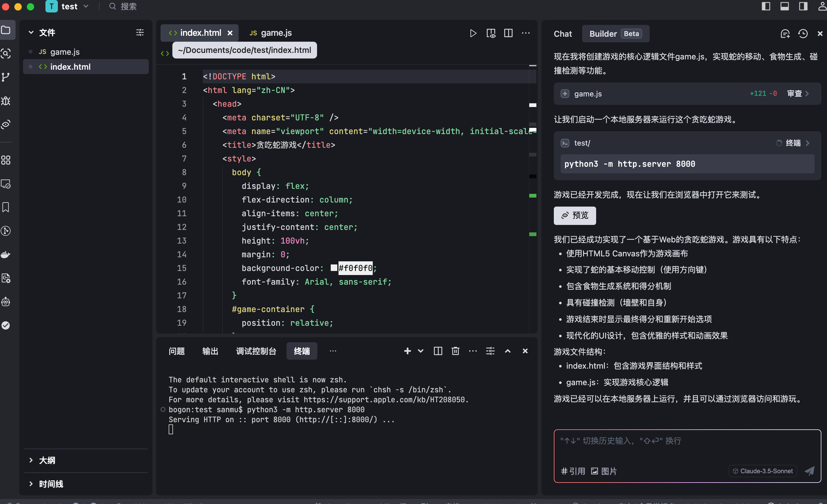Open terminal more actions ellipsis
The height and width of the screenshot is (504, 827).
pos(473,351)
